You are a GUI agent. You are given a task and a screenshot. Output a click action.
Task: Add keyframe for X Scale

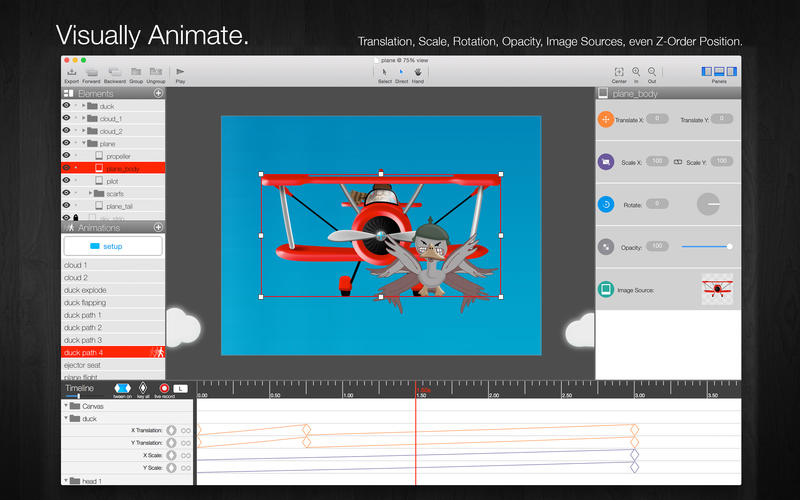[171, 455]
